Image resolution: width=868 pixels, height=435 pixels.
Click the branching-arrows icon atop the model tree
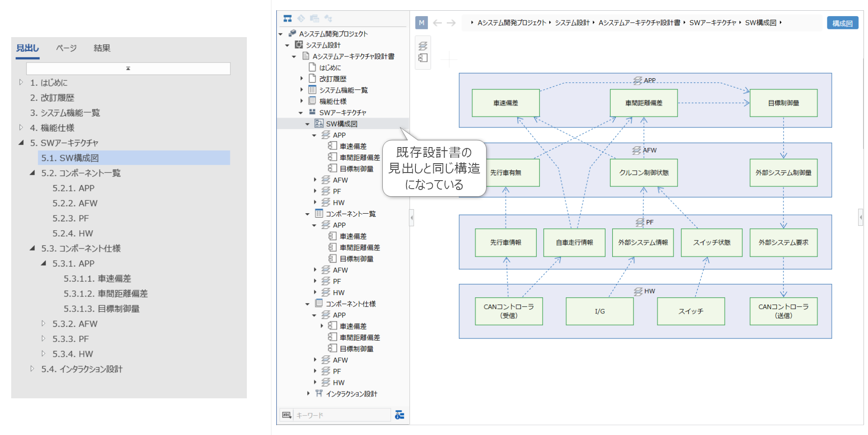coord(328,18)
